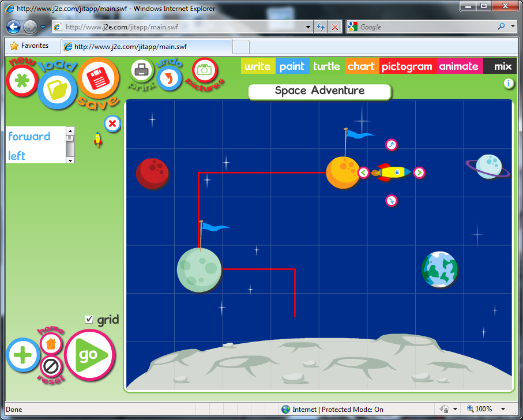Expand the Google search provider dropdown
The width and height of the screenshot is (523, 420).
tap(513, 27)
